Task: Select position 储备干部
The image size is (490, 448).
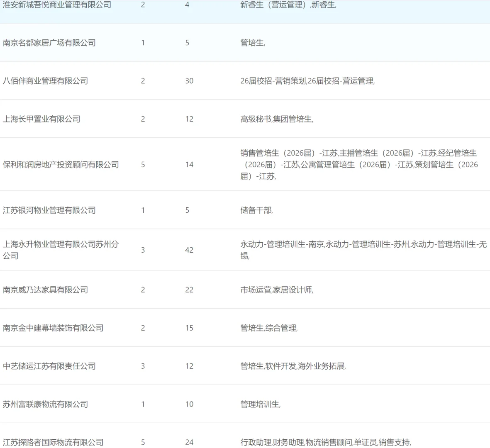Action: pos(256,210)
